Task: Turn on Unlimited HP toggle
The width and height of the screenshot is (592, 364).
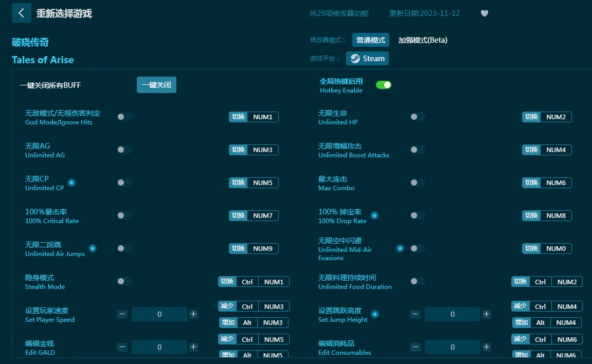Action: click(418, 117)
